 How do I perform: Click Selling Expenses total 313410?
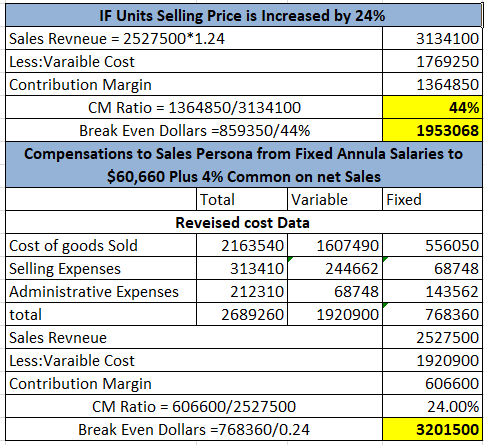coord(242,268)
